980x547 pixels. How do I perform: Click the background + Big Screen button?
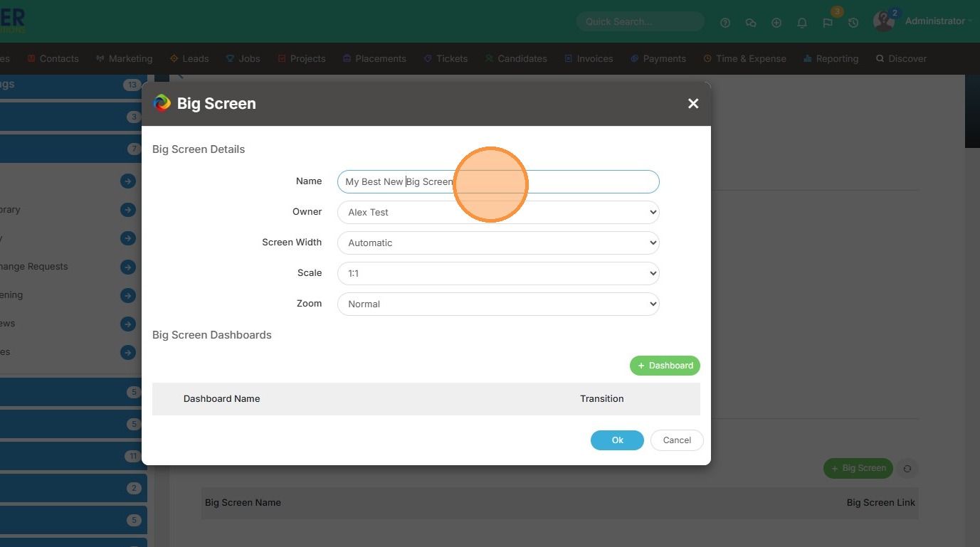coord(858,468)
